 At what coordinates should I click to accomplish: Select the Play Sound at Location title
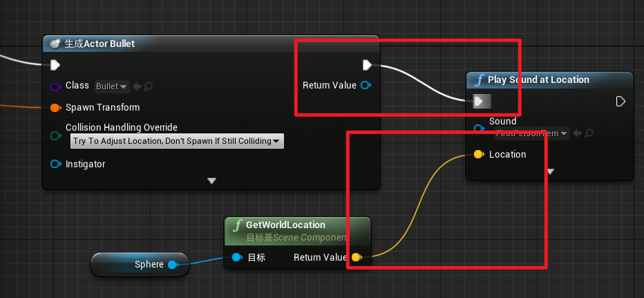[x=538, y=80]
